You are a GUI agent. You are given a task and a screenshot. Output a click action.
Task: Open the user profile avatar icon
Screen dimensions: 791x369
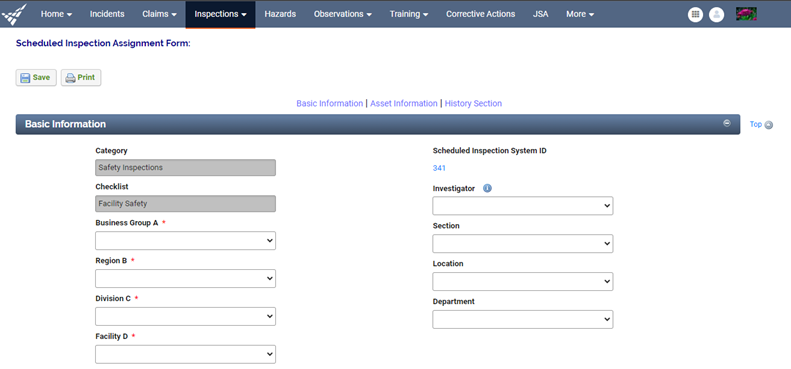coord(716,15)
